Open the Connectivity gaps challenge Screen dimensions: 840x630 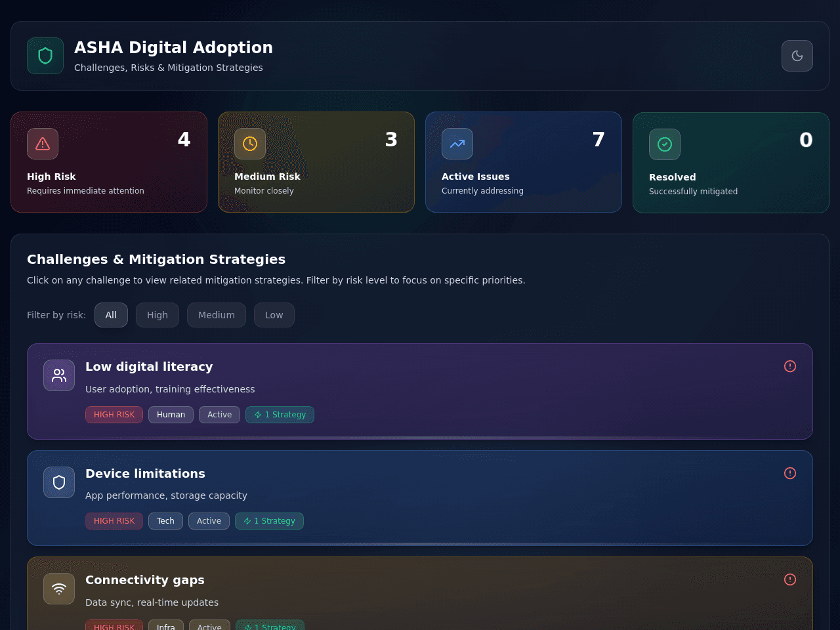[420, 593]
